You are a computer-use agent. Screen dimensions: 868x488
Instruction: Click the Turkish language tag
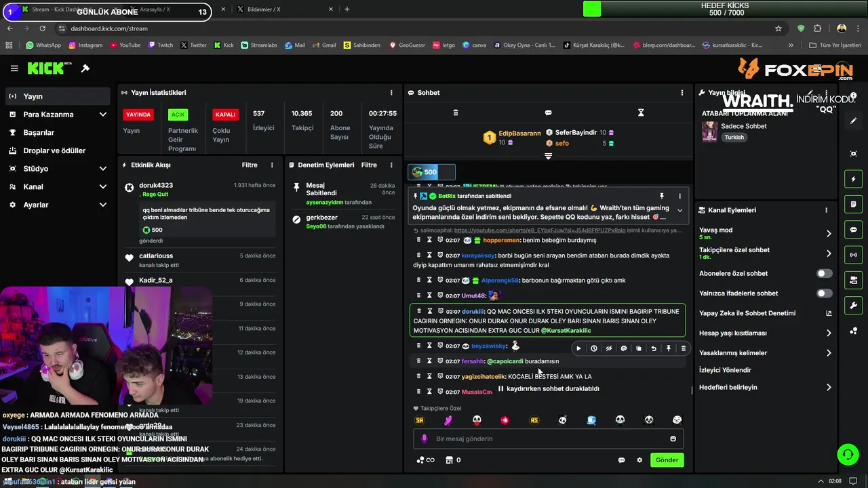pos(734,138)
